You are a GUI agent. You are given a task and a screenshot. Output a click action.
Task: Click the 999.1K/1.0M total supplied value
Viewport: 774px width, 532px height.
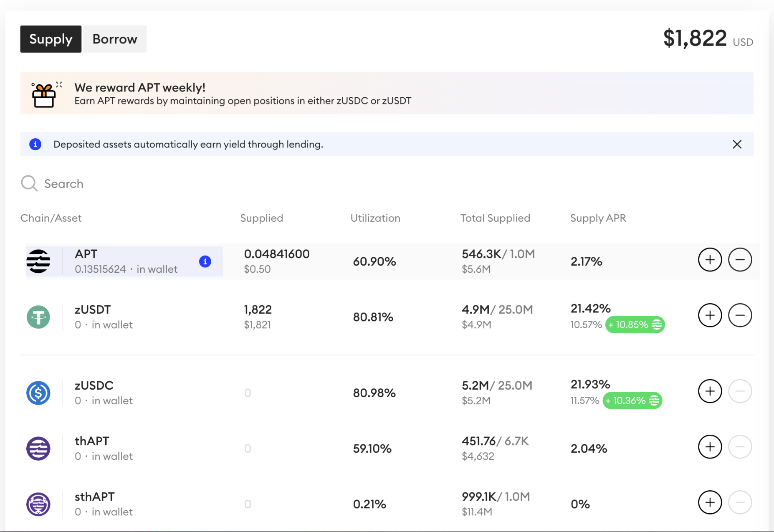point(496,497)
